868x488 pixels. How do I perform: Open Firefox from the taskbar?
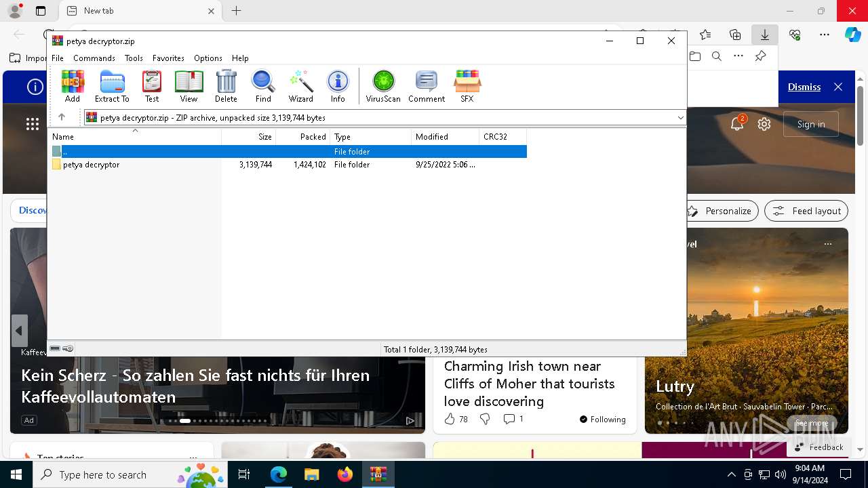coord(345,474)
